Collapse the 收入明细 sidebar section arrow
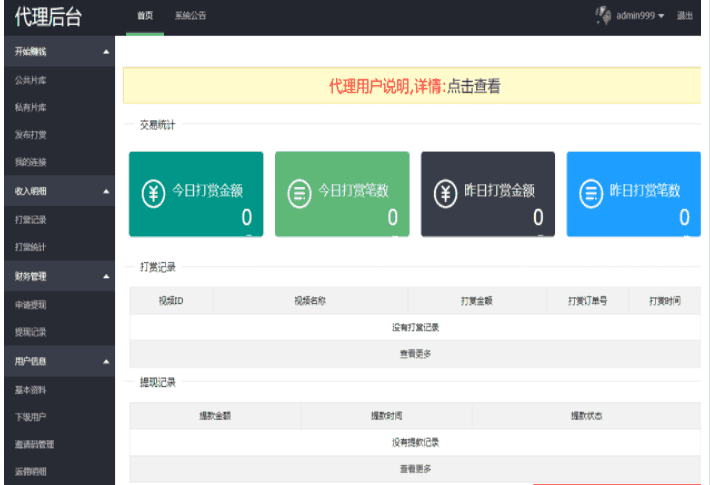710x485 pixels. [106, 191]
